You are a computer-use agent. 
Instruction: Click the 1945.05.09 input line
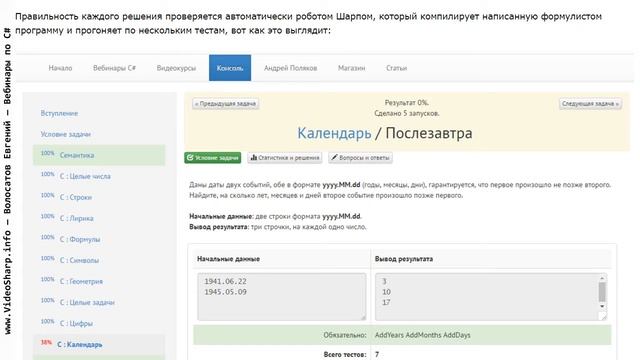[x=225, y=292]
